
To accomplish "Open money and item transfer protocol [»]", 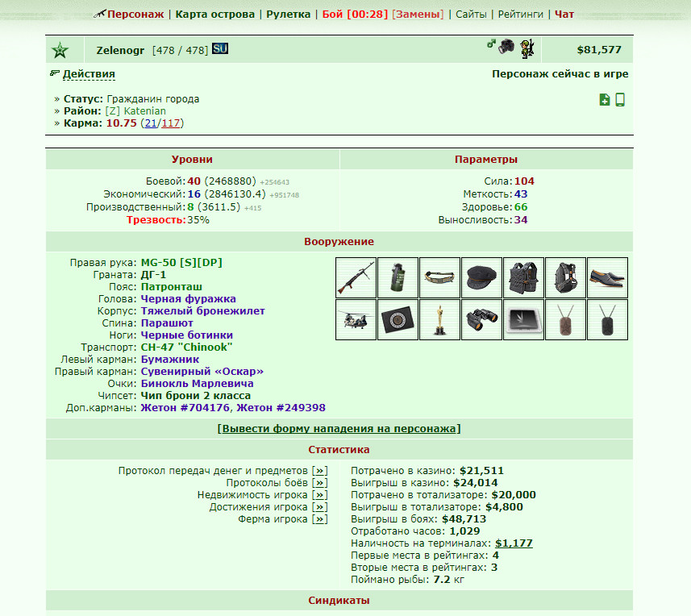I will [x=320, y=471].
